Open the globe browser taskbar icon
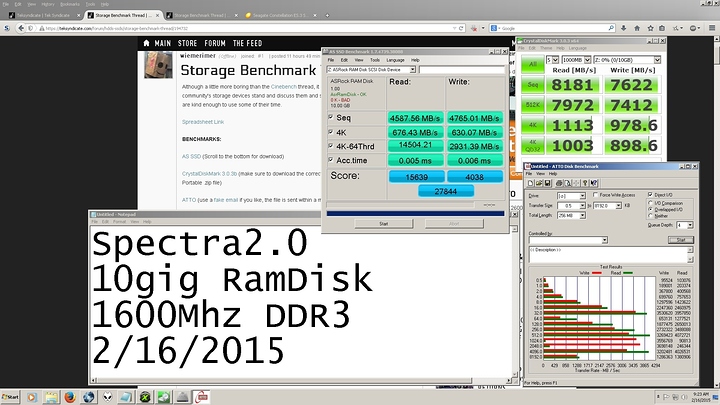 pyautogui.click(x=89, y=397)
